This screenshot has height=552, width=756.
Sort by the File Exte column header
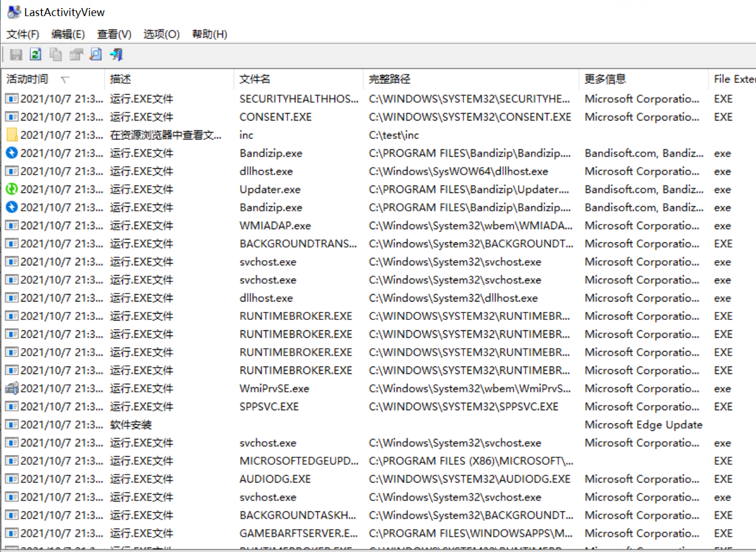pos(732,79)
